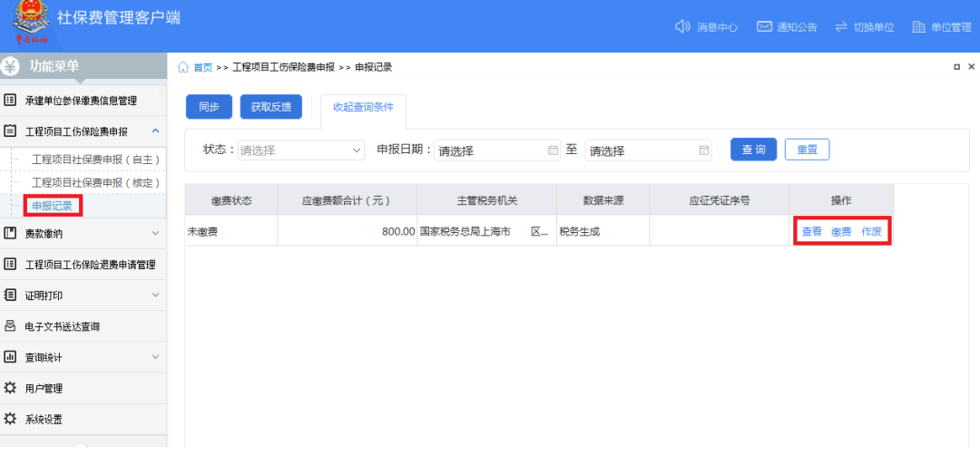980x475 pixels.
Task: Collapse 工程项目工伤保险费申报 menu section
Action: 155,131
